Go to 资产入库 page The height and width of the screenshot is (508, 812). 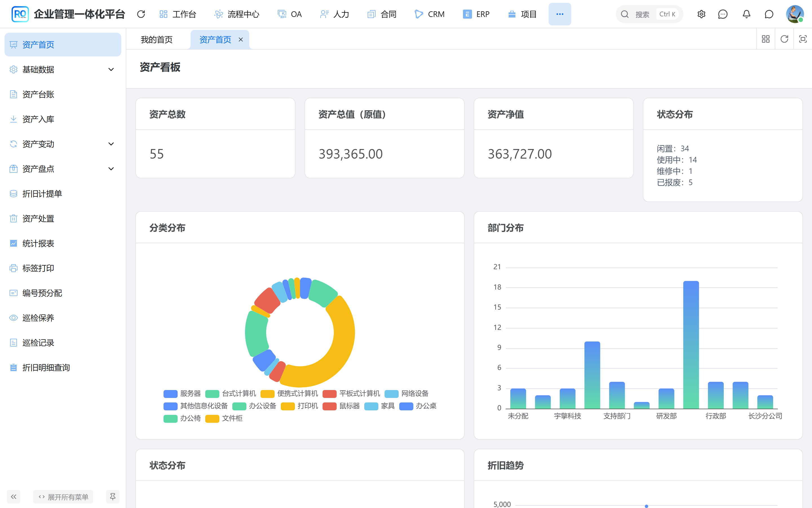coord(63,119)
